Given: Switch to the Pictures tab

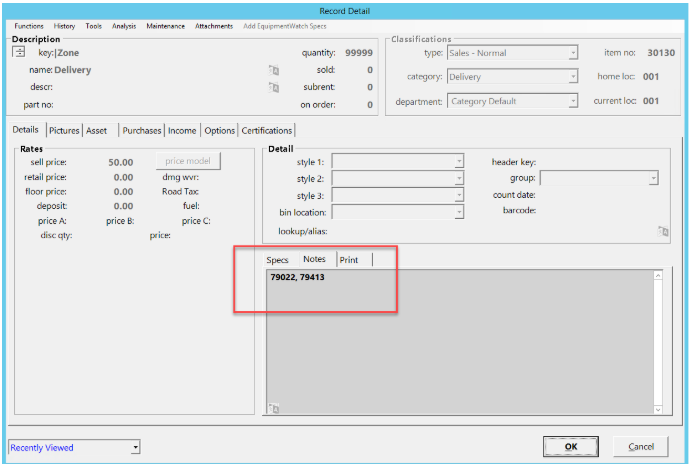Looking at the screenshot, I should [64, 130].
